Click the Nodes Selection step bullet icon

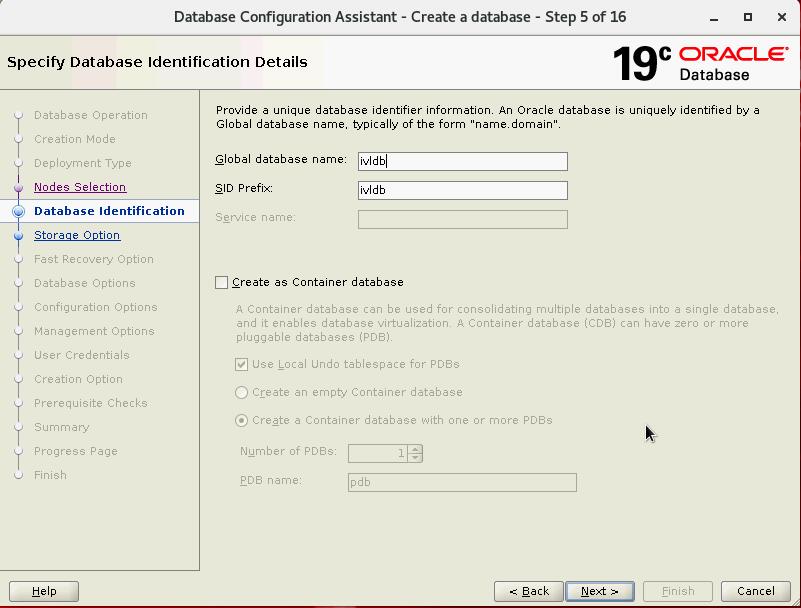[18, 188]
